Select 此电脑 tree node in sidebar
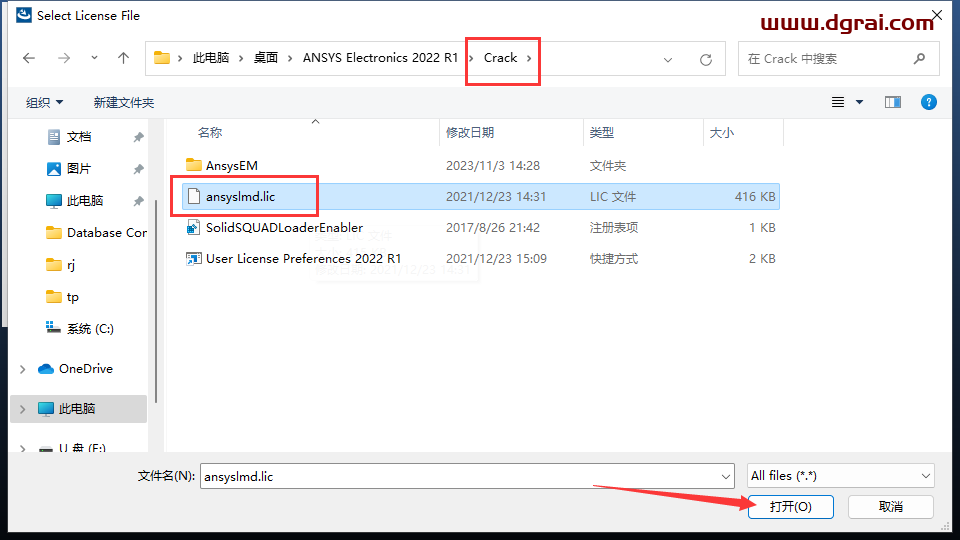The image size is (960, 540). 77,409
